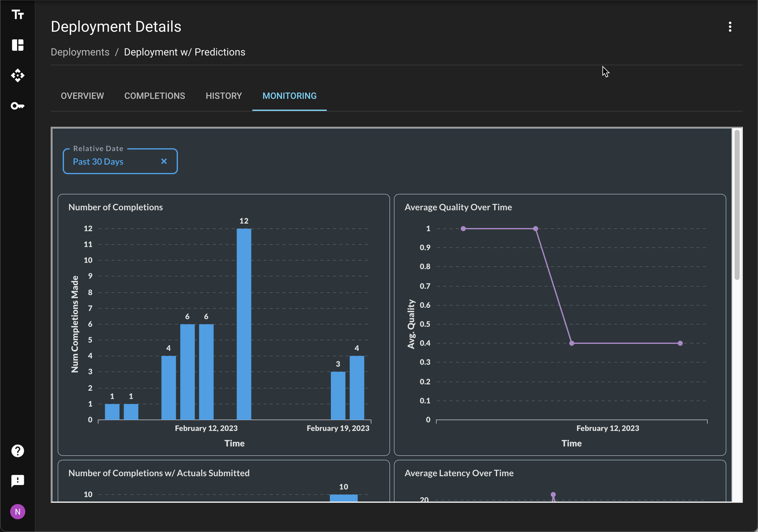Click the tallest bar labeled 12
The image size is (758, 532).
(x=244, y=324)
